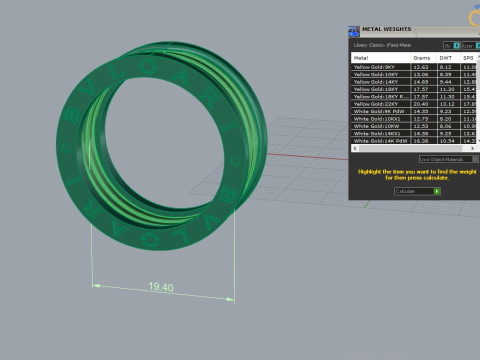The width and height of the screenshot is (480, 360).
Task: Sort by the SPG column header
Action: pyautogui.click(x=469, y=58)
